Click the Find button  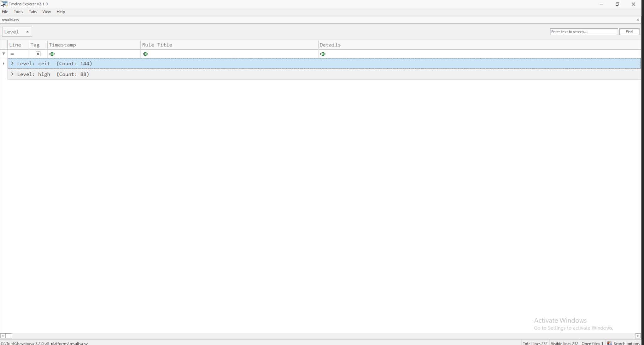pyautogui.click(x=629, y=32)
